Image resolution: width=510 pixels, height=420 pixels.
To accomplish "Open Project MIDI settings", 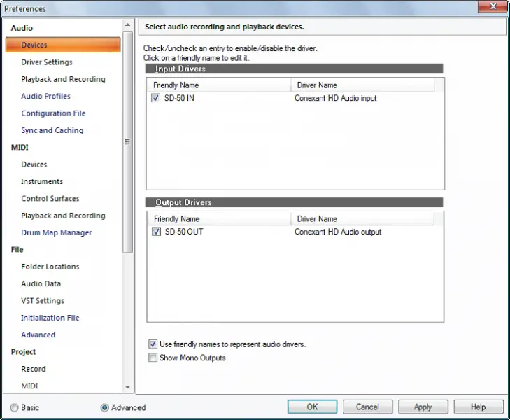I will (x=29, y=386).
